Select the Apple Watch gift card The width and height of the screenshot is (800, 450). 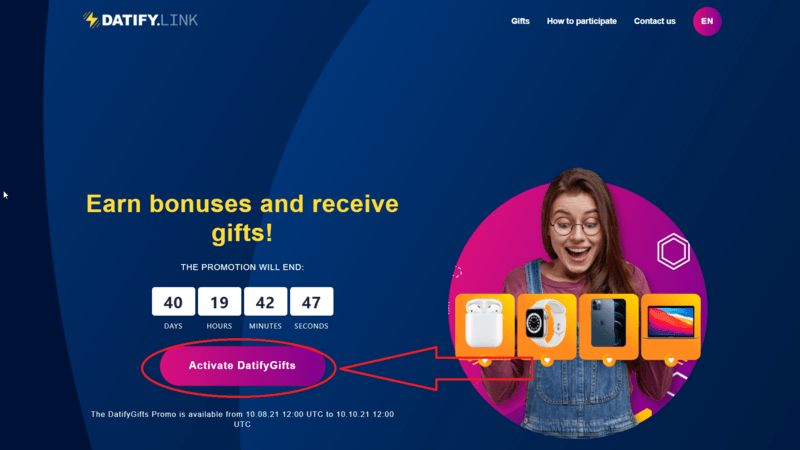coord(546,326)
